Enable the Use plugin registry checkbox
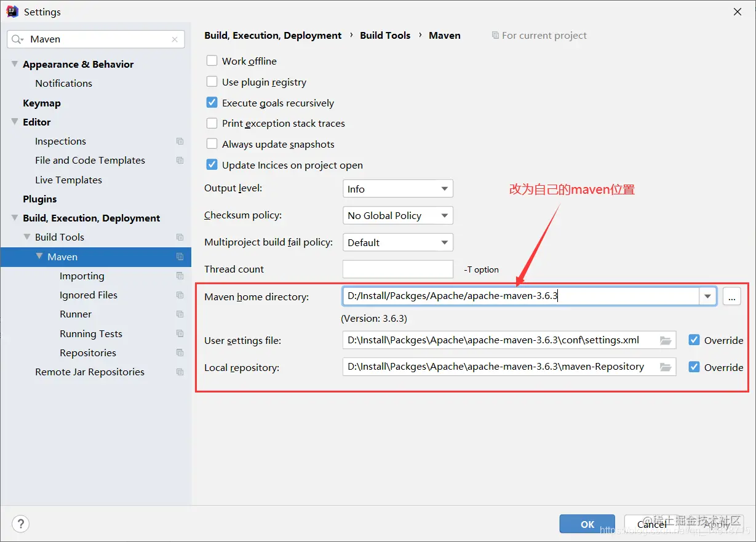Image resolution: width=756 pixels, height=542 pixels. pyautogui.click(x=212, y=82)
